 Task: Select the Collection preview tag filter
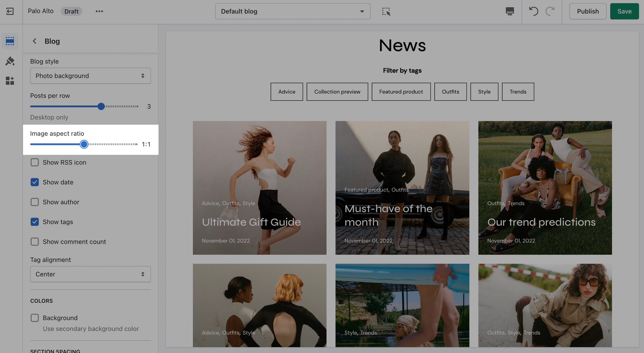tap(337, 92)
